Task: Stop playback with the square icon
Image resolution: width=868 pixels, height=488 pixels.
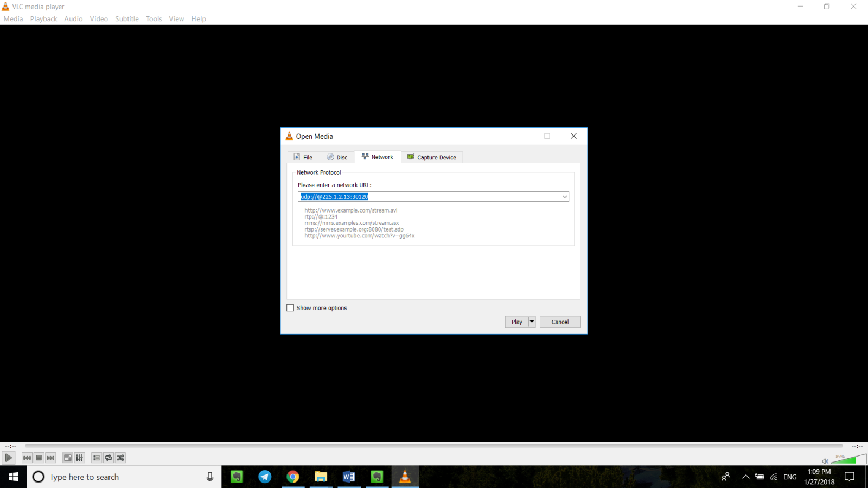Action: pyautogui.click(x=39, y=458)
